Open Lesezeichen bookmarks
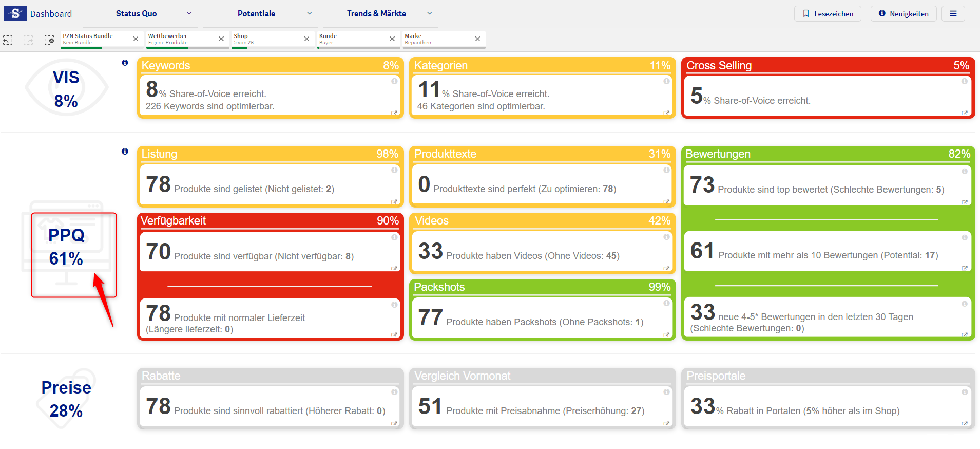The height and width of the screenshot is (449, 980). pos(828,14)
